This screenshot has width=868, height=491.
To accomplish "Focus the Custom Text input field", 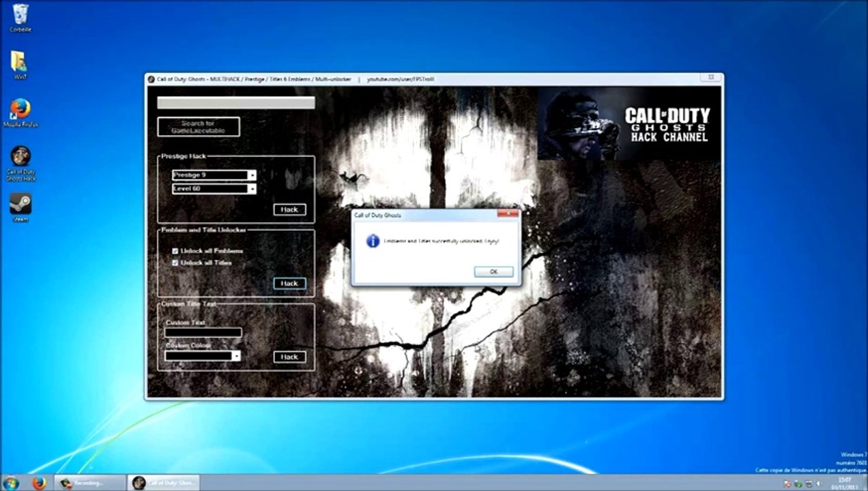I will (x=203, y=333).
